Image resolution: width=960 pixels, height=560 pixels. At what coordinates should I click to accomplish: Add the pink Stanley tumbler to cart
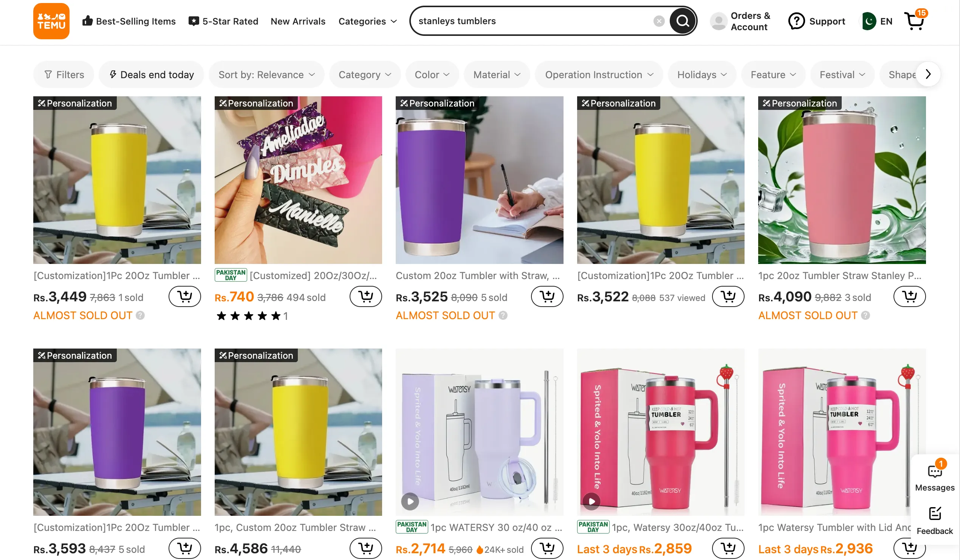click(910, 296)
